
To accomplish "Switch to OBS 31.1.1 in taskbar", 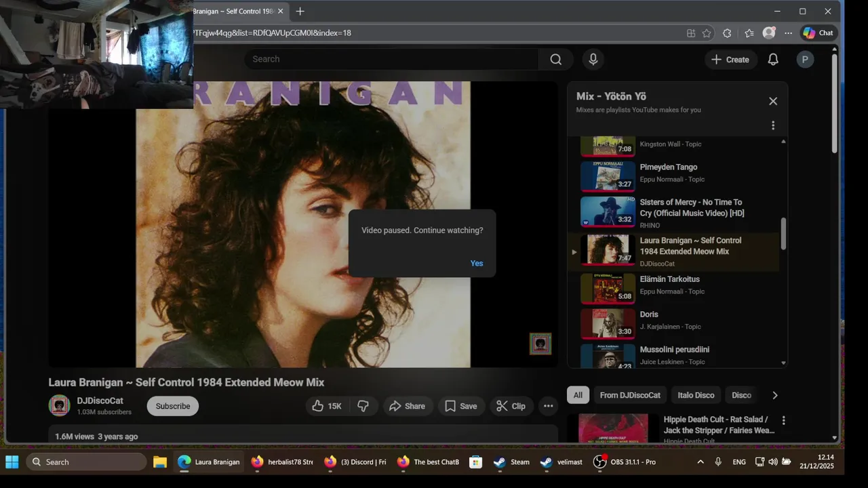I will pos(625,462).
